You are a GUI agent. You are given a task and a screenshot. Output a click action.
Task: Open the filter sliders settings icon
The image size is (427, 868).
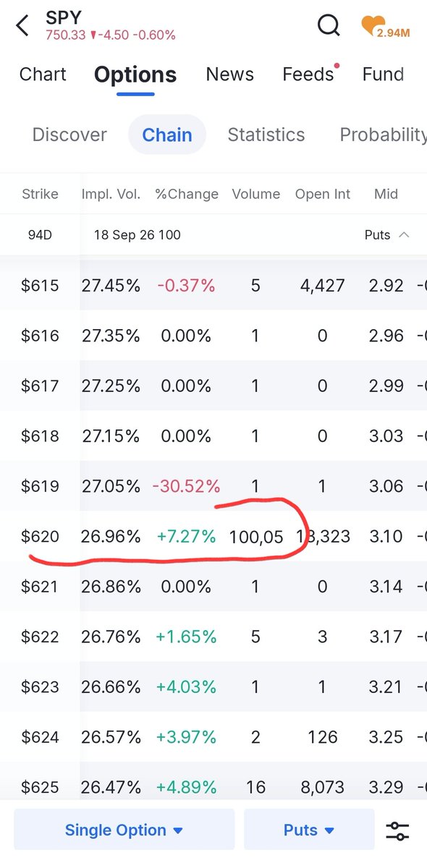point(397,830)
